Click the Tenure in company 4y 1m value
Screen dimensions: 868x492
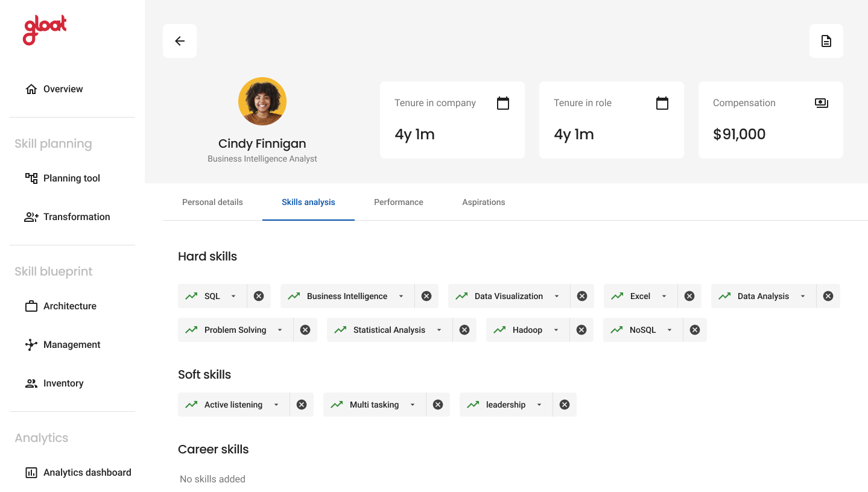pyautogui.click(x=414, y=134)
